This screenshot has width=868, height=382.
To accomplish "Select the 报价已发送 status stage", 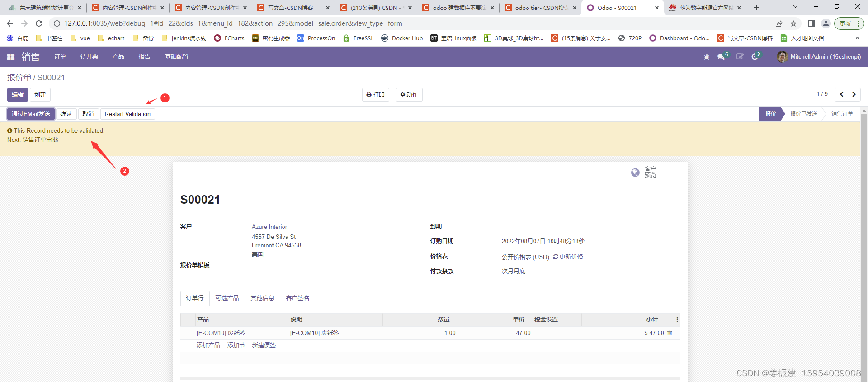I will pos(803,114).
